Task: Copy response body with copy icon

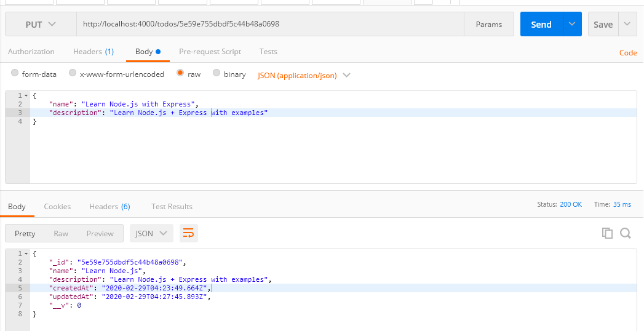Action: [x=607, y=233]
